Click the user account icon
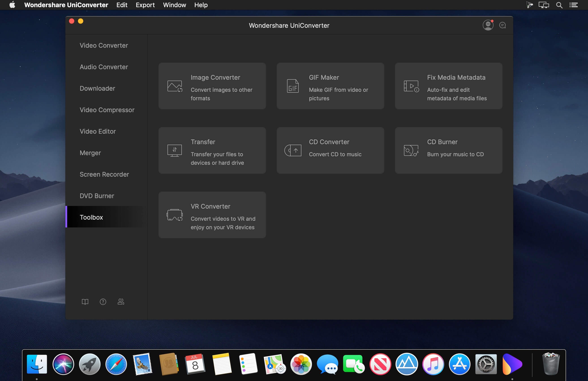Screen dimensions: 588x381 point(488,24)
